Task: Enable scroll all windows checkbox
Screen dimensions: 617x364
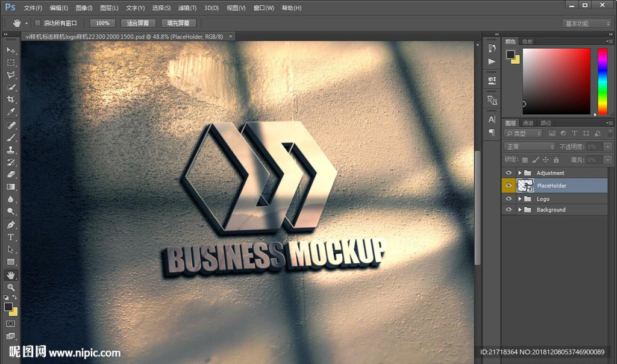Action: (37, 24)
